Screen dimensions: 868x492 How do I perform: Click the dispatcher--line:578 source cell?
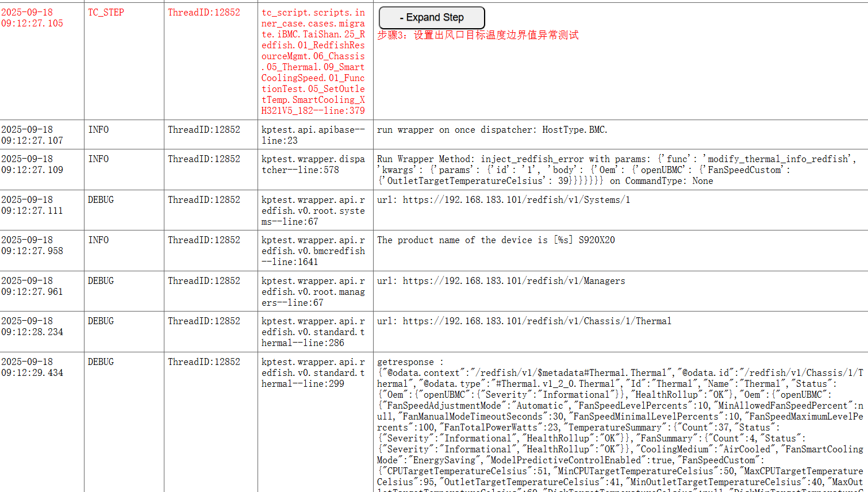pos(313,164)
